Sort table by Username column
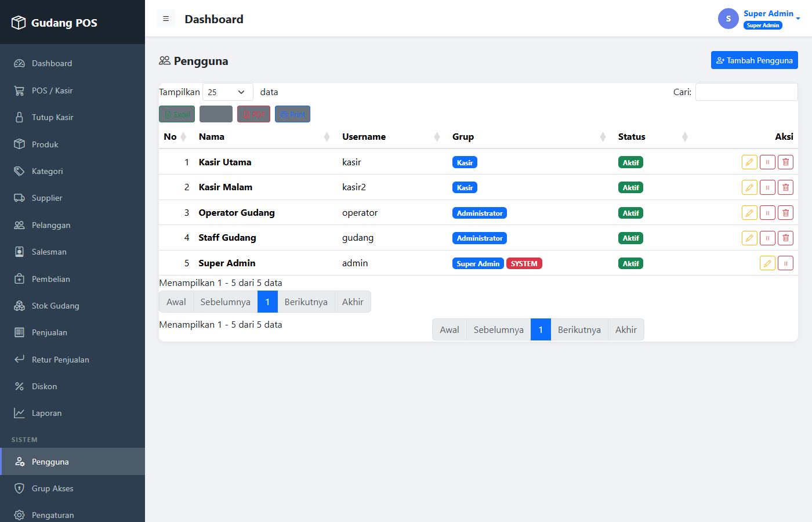812x522 pixels. (x=391, y=137)
